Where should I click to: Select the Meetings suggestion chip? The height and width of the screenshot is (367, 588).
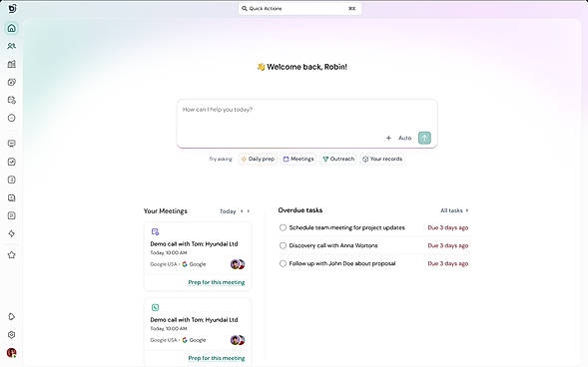(x=298, y=159)
